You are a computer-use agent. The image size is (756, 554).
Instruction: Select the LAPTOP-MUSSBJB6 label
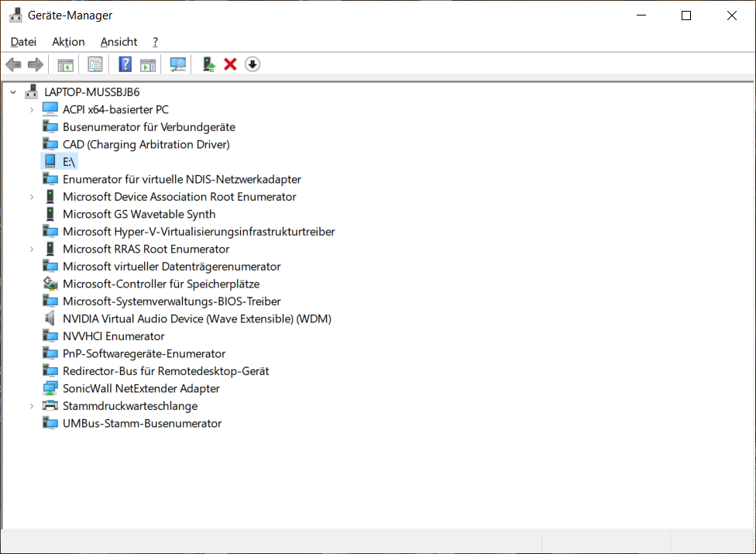(92, 92)
